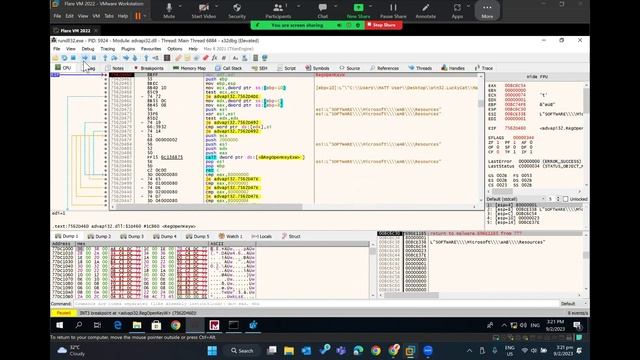Click Start Video in Zoom toolbar
The image size is (640, 360).
[x=204, y=11]
